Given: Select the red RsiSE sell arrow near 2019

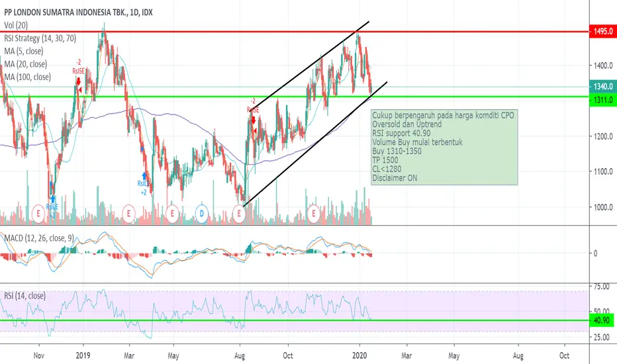Looking at the screenshot, I should [x=78, y=81].
